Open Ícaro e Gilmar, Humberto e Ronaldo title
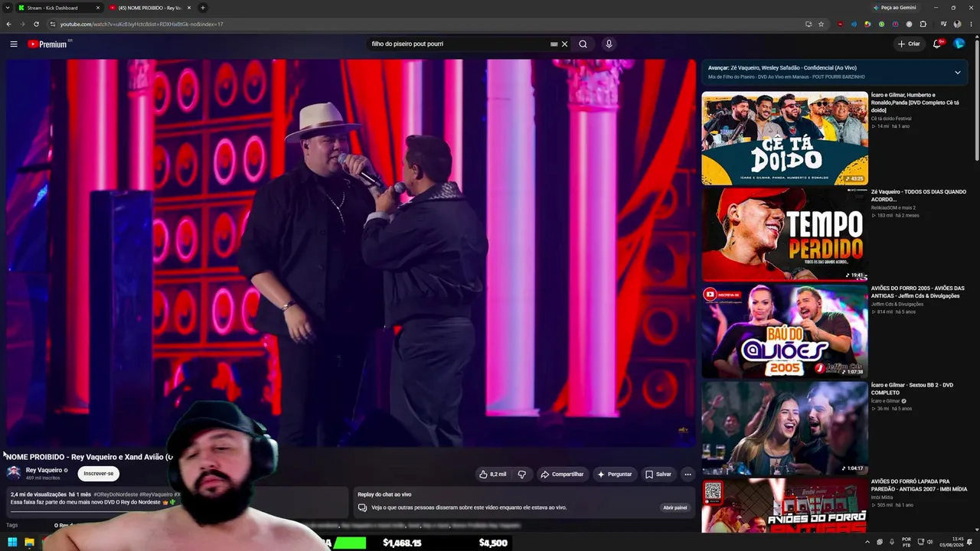Viewport: 980px width, 551px height. pos(916,103)
